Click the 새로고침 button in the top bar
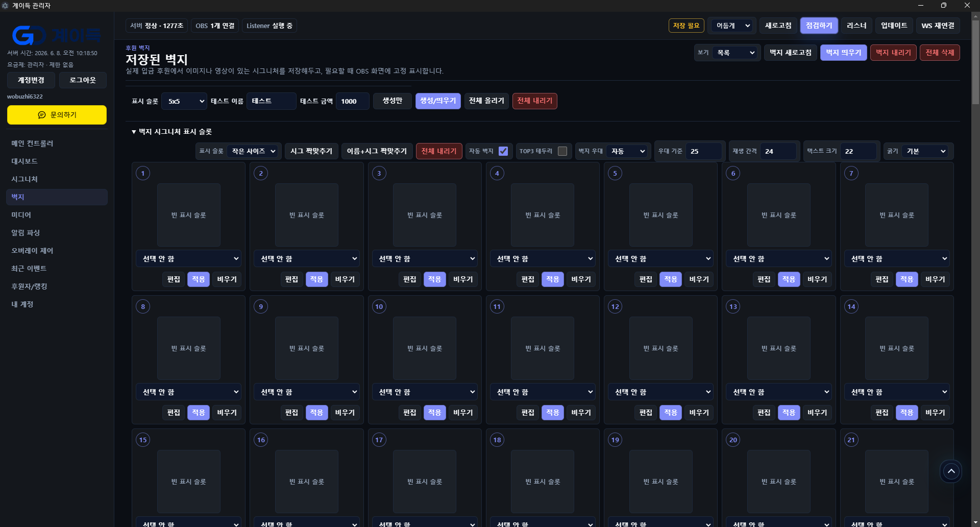The image size is (980, 527). (x=778, y=26)
